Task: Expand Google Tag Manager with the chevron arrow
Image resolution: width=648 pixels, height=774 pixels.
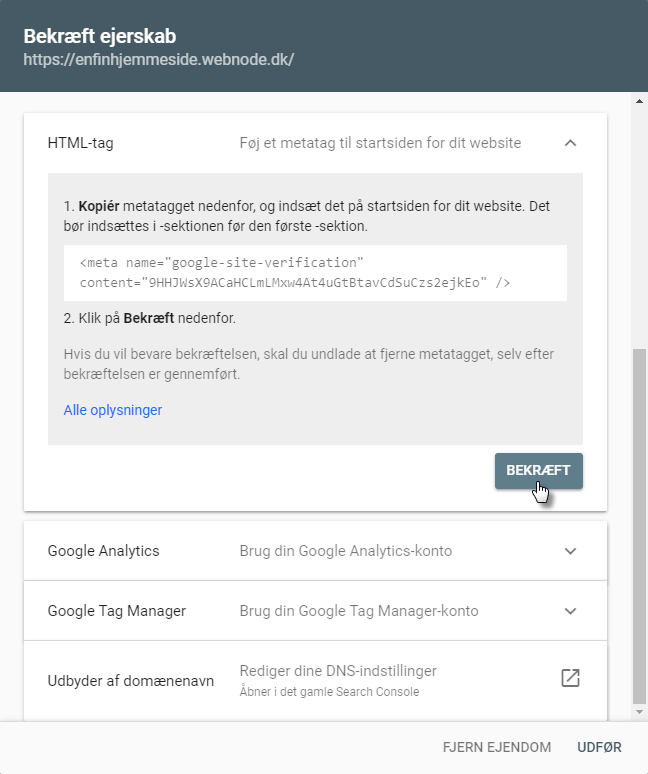Action: pyautogui.click(x=570, y=611)
